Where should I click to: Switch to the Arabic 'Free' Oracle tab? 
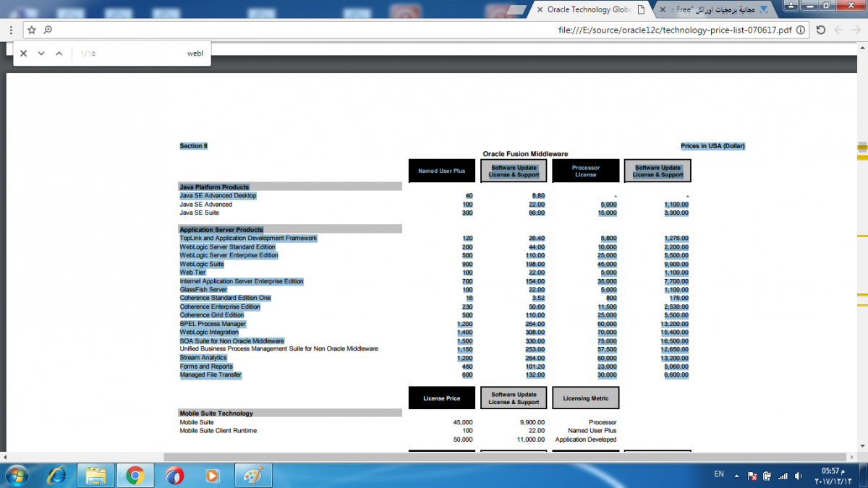coord(723,9)
